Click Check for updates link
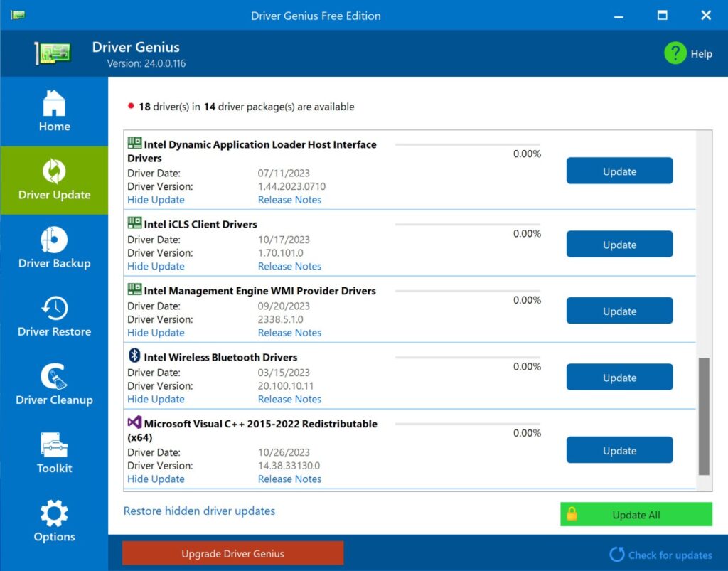This screenshot has height=571, width=728. tap(670, 555)
